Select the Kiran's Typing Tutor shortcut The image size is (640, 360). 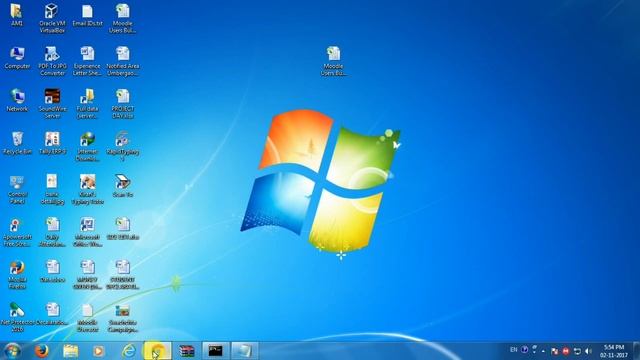[x=87, y=189]
